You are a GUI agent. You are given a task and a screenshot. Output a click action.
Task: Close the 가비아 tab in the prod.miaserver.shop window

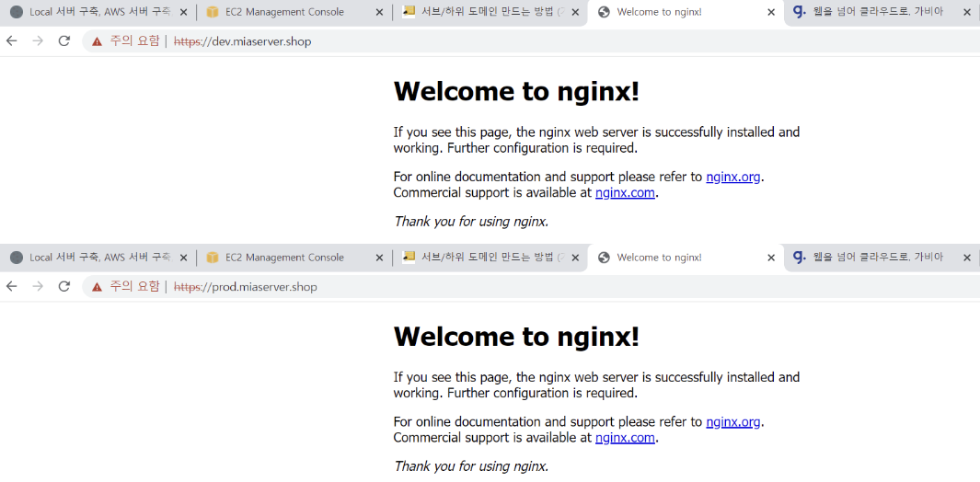pos(967,258)
